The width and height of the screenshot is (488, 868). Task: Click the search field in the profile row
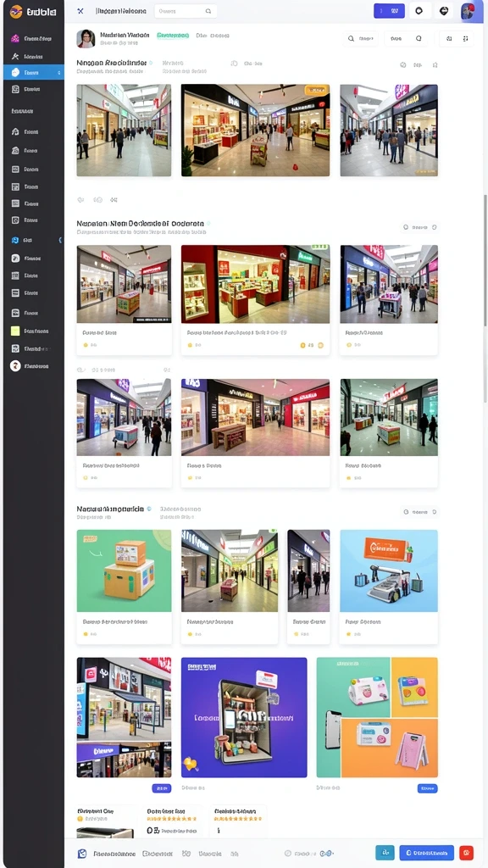[x=361, y=39]
